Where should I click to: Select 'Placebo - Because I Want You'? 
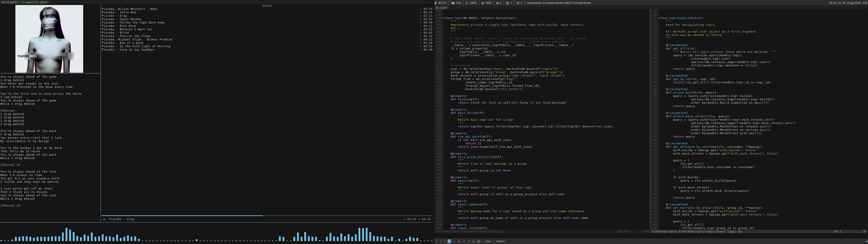[x=127, y=29]
